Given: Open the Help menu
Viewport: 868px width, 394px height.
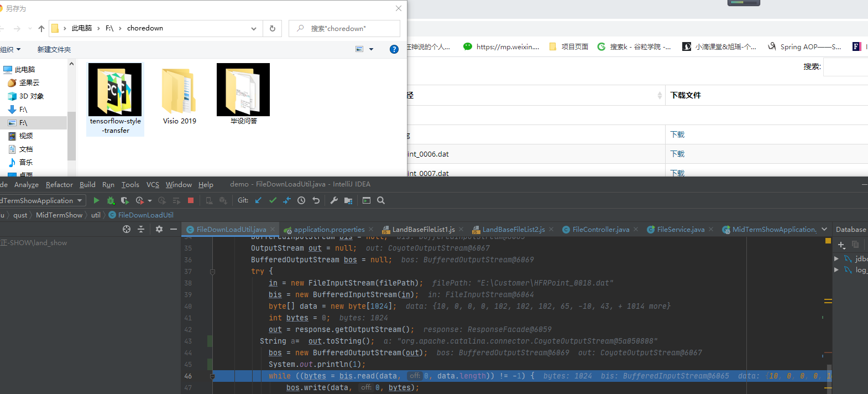Looking at the screenshot, I should click(206, 185).
